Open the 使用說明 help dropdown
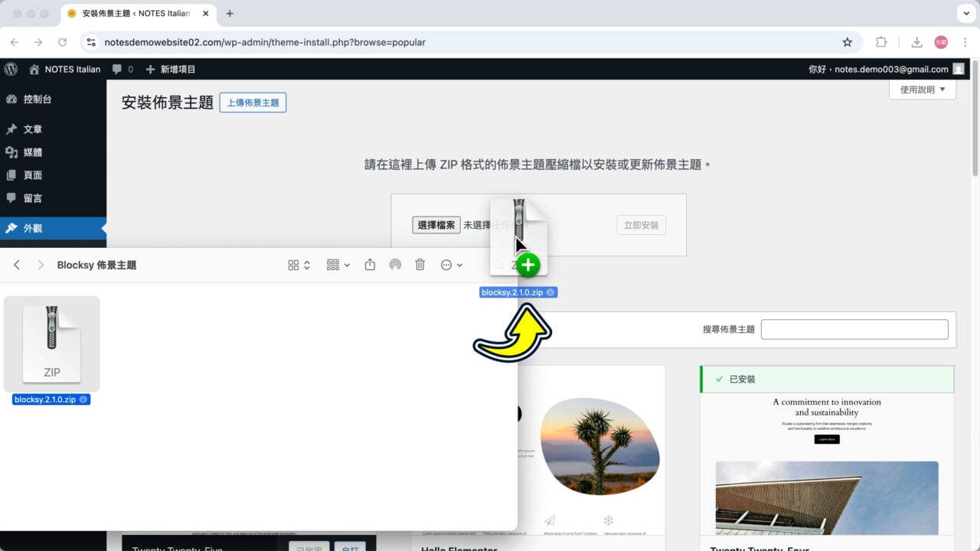 pyautogui.click(x=922, y=89)
